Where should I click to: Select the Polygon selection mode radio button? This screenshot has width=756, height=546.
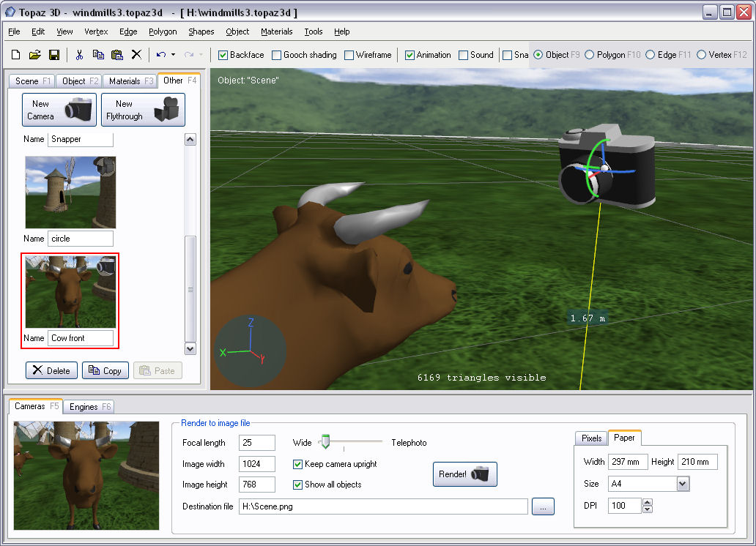pyautogui.click(x=590, y=55)
